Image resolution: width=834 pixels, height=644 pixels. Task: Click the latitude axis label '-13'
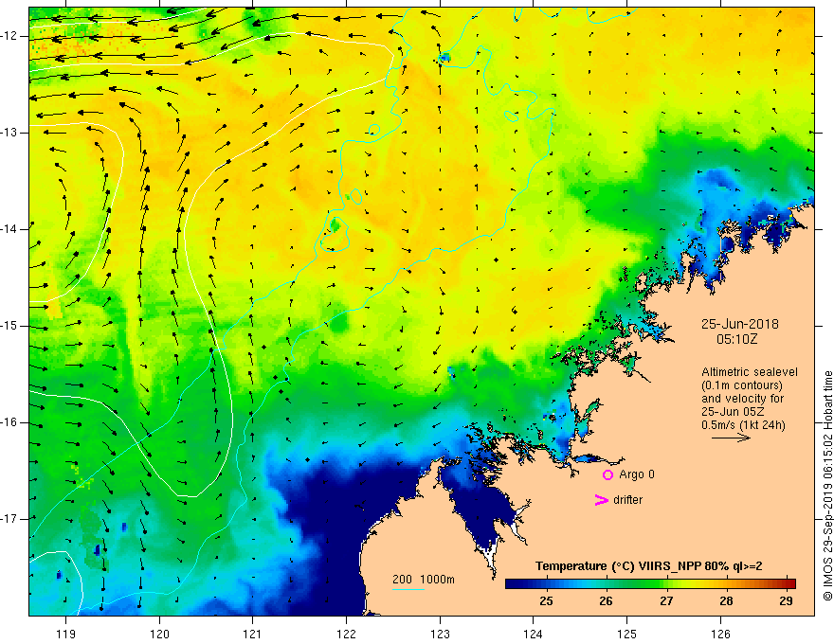(10, 133)
